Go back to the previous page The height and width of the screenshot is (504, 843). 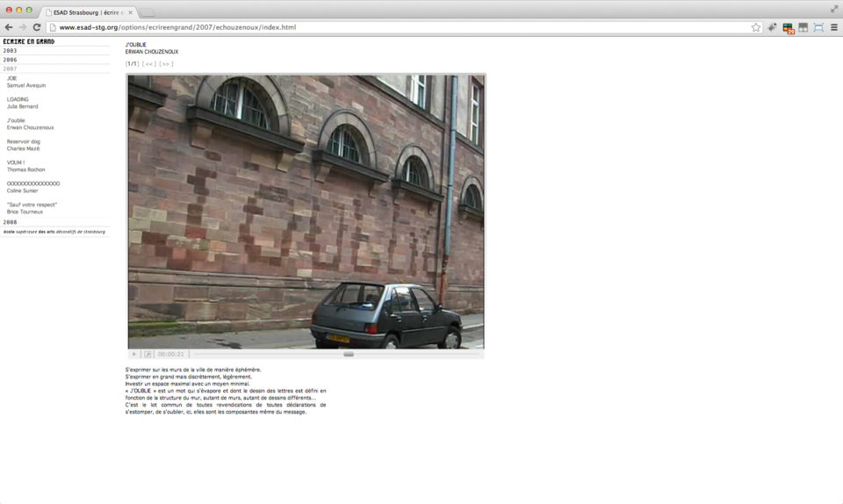tap(9, 27)
